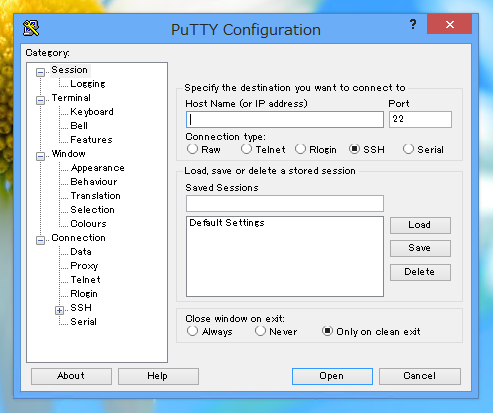Open the Logging category

(88, 84)
